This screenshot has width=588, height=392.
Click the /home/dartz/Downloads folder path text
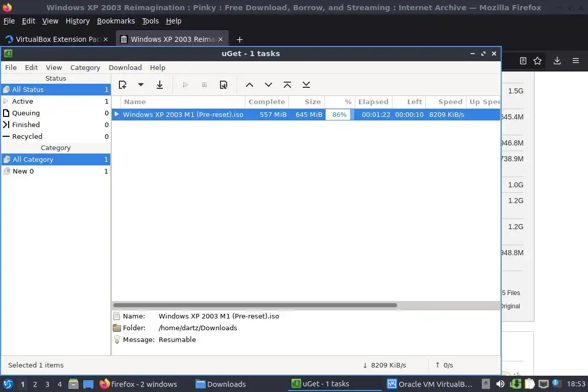coord(198,328)
